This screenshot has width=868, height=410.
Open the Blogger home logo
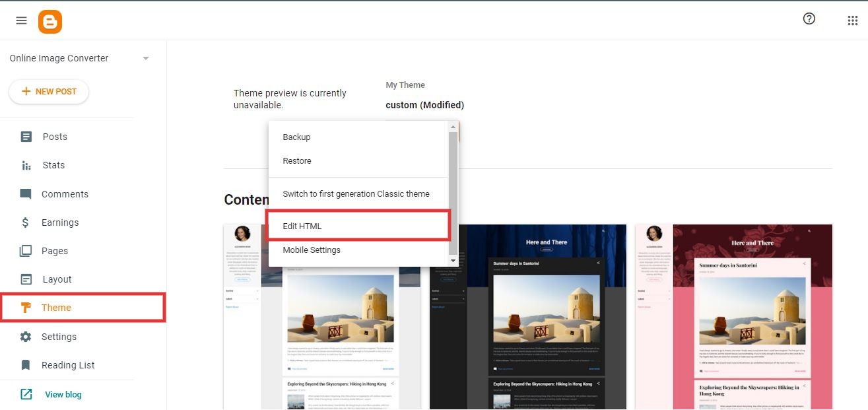(50, 21)
